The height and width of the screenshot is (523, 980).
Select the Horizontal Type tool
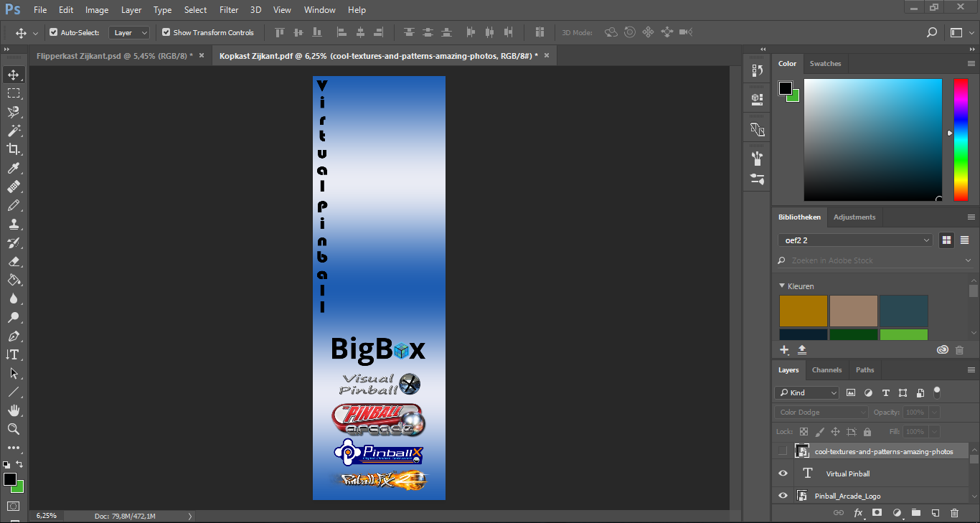[x=14, y=354]
